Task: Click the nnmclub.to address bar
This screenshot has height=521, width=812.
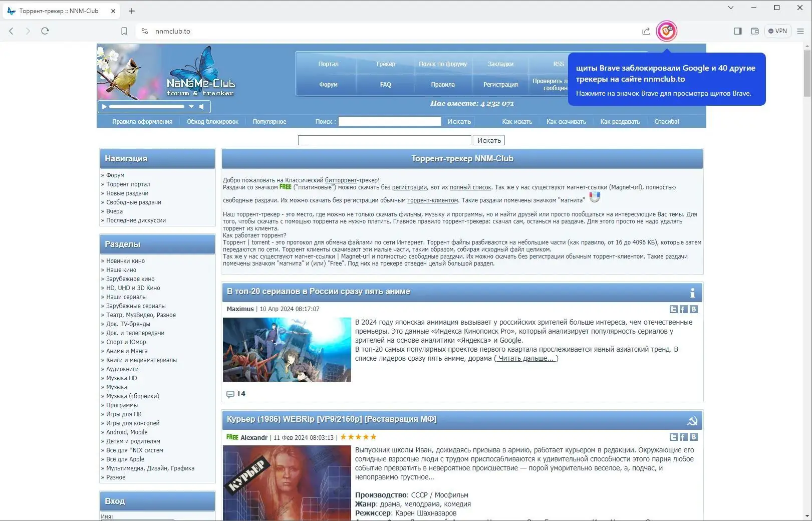Action: pyautogui.click(x=391, y=31)
